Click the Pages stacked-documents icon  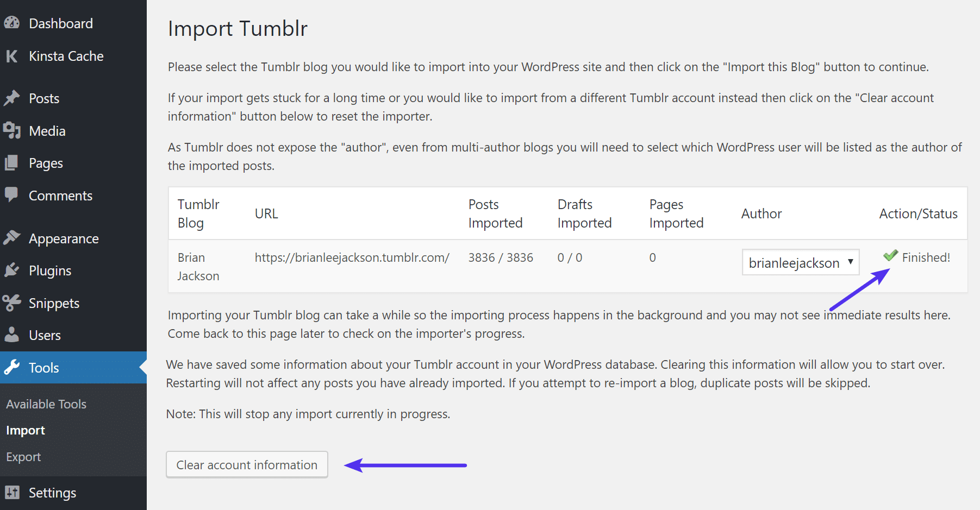12,162
